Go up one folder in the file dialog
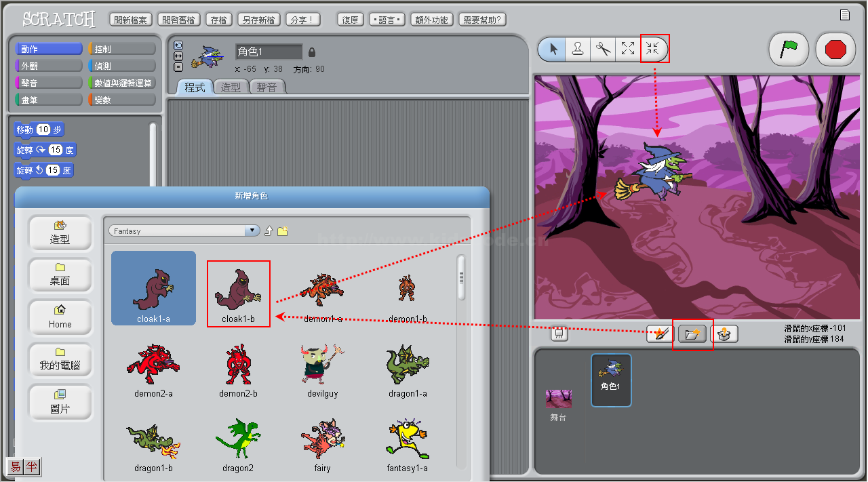 [269, 231]
